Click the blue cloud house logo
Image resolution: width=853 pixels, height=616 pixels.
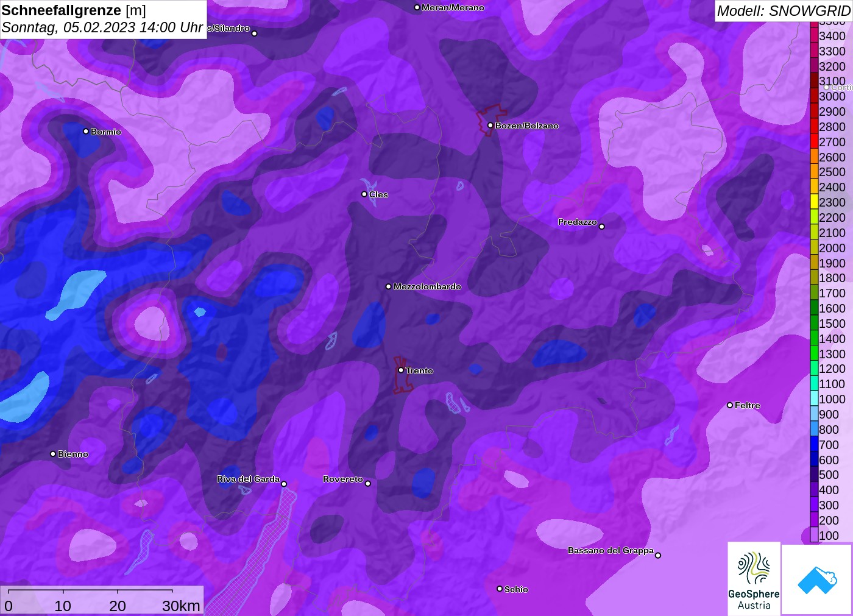pos(817,579)
